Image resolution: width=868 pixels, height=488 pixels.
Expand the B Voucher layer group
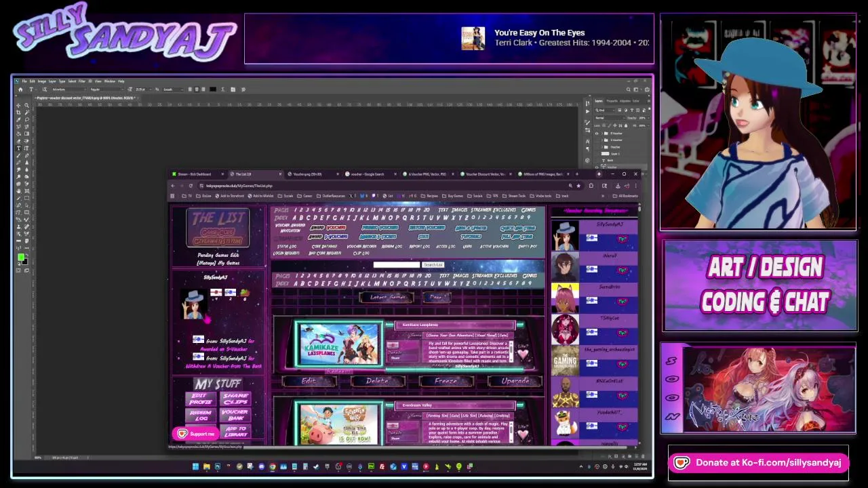pyautogui.click(x=602, y=133)
